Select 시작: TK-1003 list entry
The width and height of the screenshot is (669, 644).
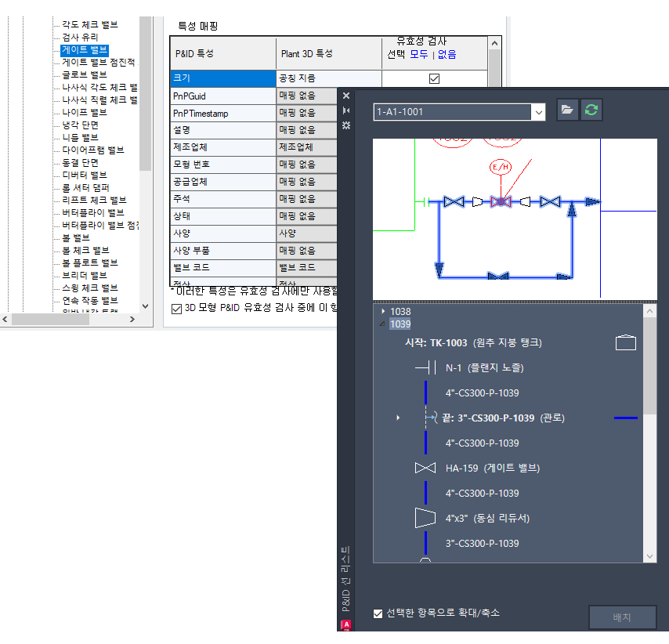point(473,342)
